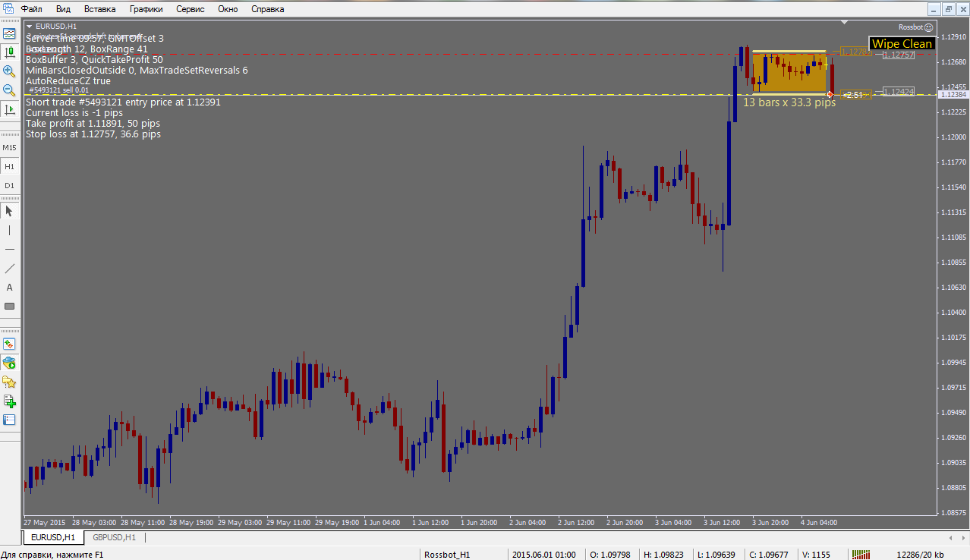Viewport: 970px width, 560px height.
Task: Click the 1.12787 price label
Action: (855, 52)
